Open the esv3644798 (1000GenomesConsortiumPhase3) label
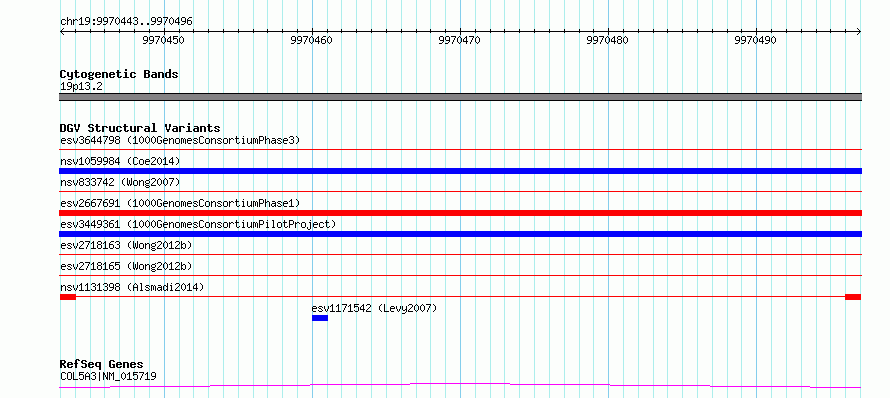This screenshot has width=890, height=398. [180, 140]
